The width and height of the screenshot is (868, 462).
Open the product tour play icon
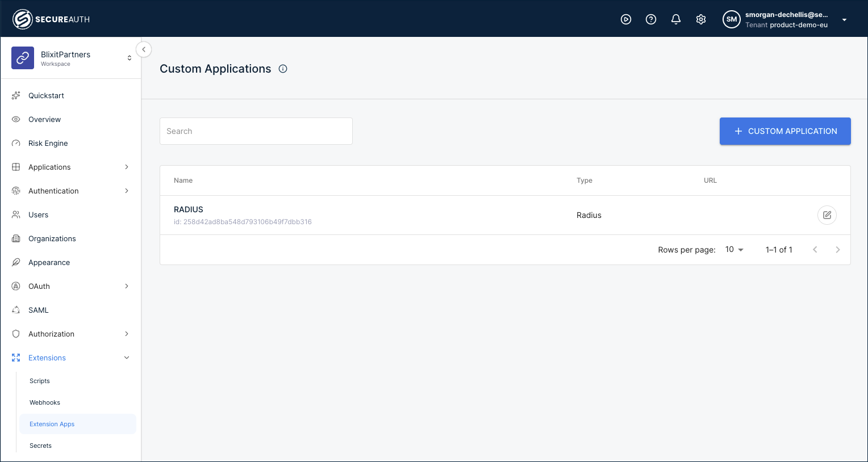pyautogui.click(x=626, y=19)
